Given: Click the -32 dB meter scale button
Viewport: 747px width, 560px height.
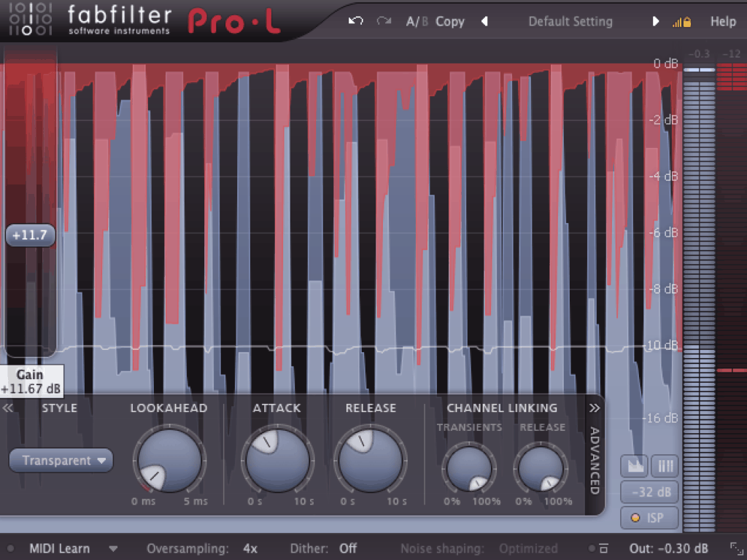Looking at the screenshot, I should [649, 492].
